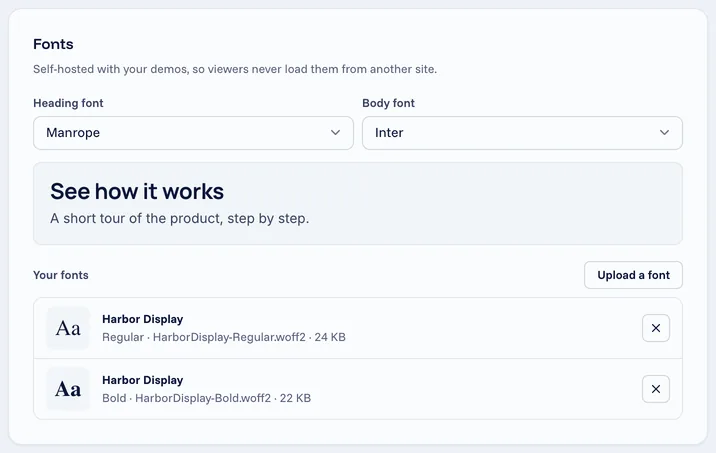Click the Harbor Display name in the Regular row
Screen dimensions: 716x453
[x=142, y=319]
